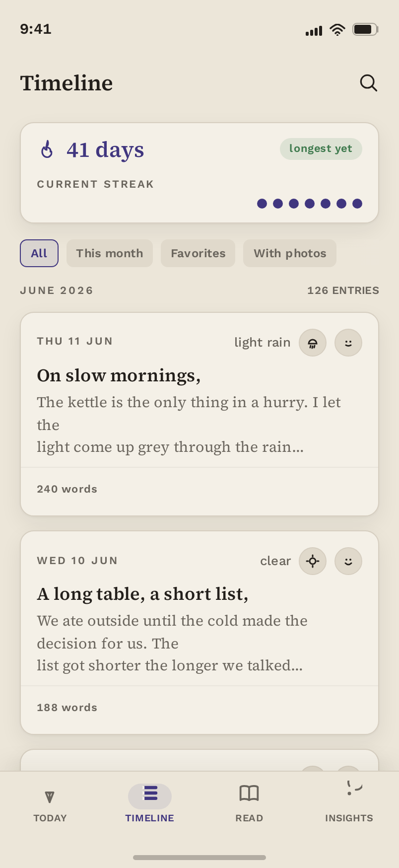Tap the rain weather icon on Thu 11 Jun

tap(313, 343)
